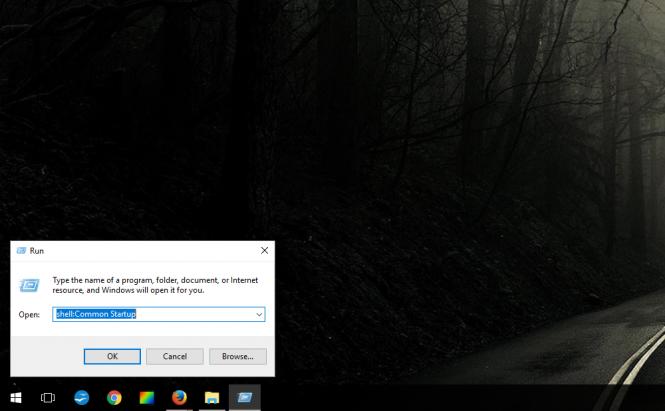Screen dimensions: 665x411
Task: Click Browse... to locate a program
Action: (x=238, y=356)
